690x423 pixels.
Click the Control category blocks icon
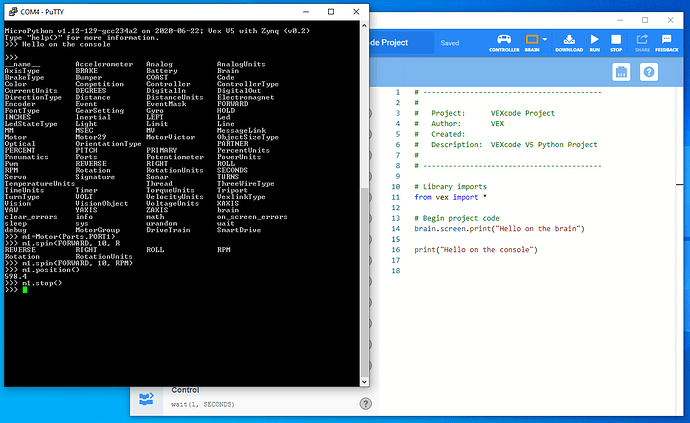pyautogui.click(x=146, y=399)
